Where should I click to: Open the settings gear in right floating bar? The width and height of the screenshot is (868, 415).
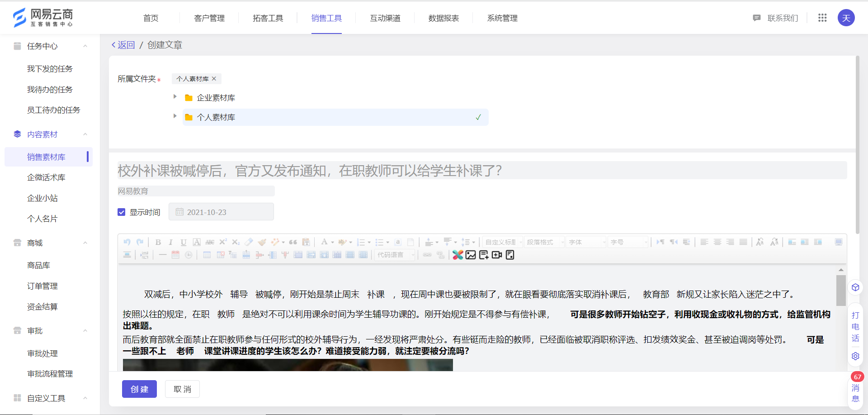click(x=855, y=356)
